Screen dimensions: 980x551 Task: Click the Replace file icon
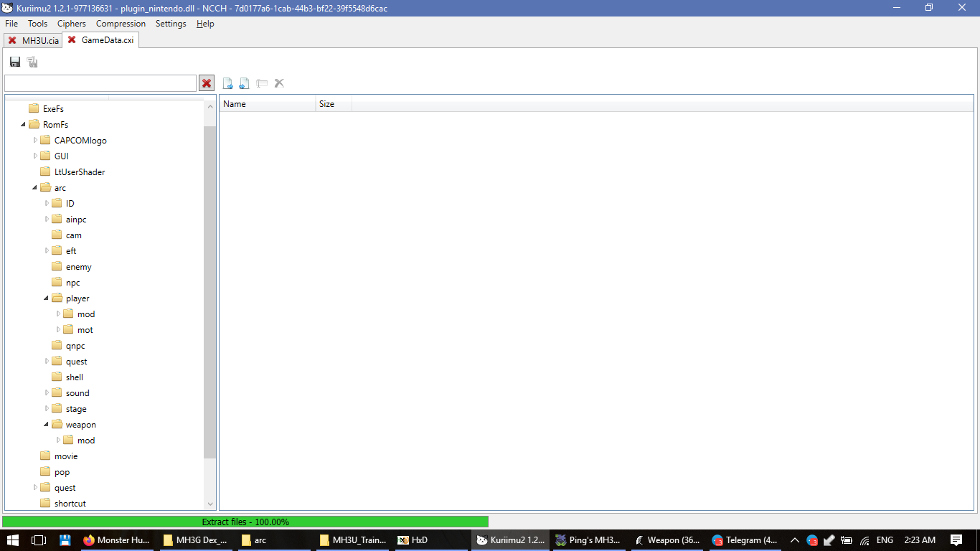pyautogui.click(x=245, y=83)
